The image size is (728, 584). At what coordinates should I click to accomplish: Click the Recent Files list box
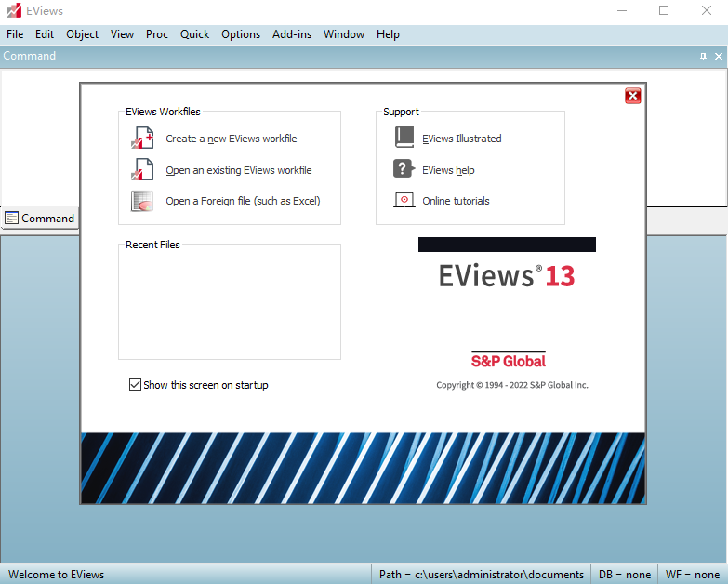[230, 301]
